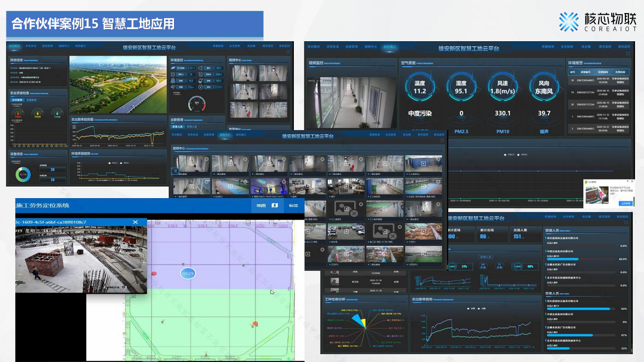Open 塔吊监控 tab in project overview dashboard
644x362 pixels.
(x=268, y=46)
